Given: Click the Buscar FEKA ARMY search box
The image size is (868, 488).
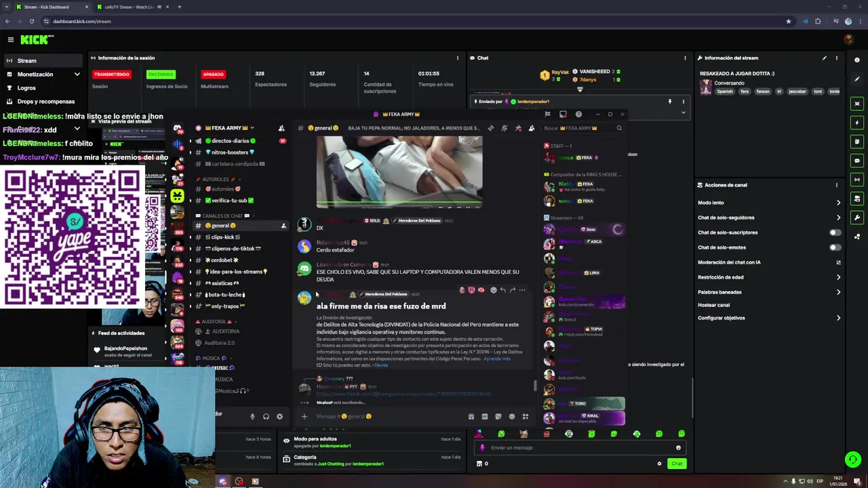Looking at the screenshot, I should (x=583, y=128).
